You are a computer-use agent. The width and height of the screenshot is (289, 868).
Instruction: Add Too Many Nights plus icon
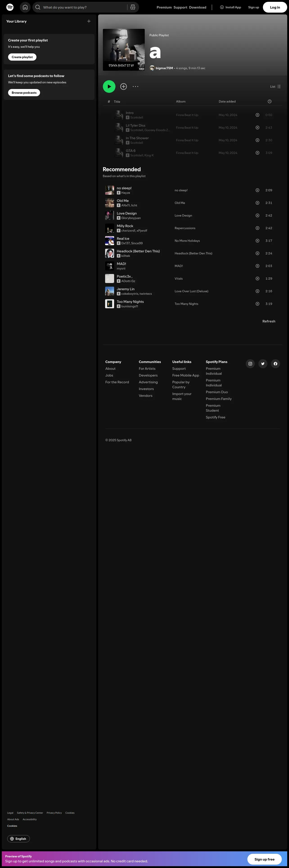(257, 304)
